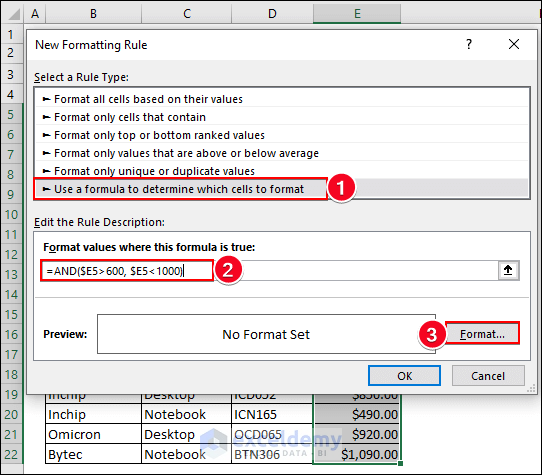Viewport: 542px width, 475px height.
Task: Click cell containing 'OCD065'
Action: [272, 434]
